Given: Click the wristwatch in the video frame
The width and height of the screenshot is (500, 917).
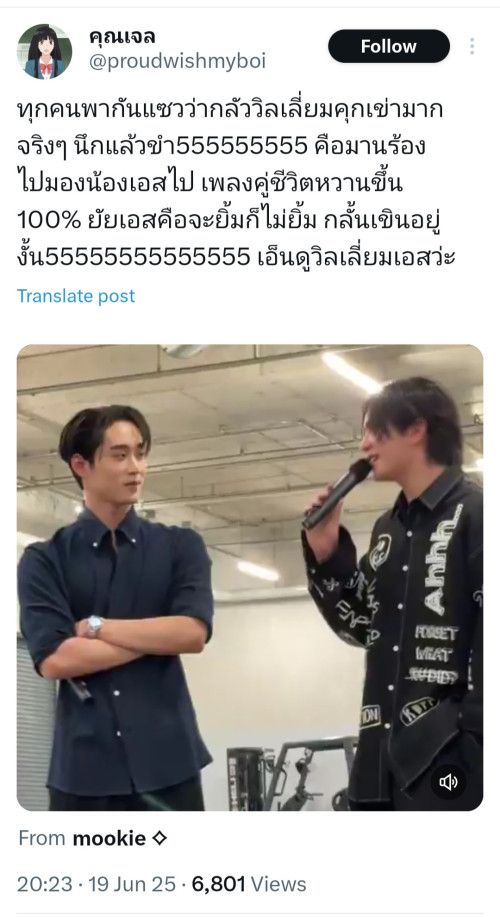Looking at the screenshot, I should 94,626.
